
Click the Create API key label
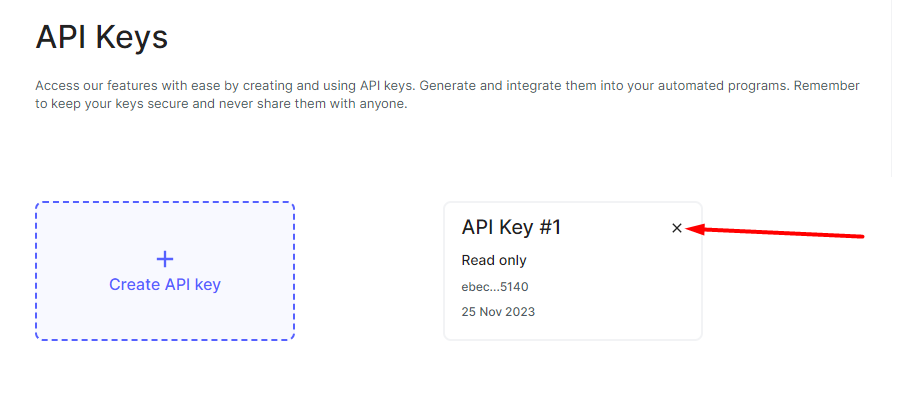165,285
